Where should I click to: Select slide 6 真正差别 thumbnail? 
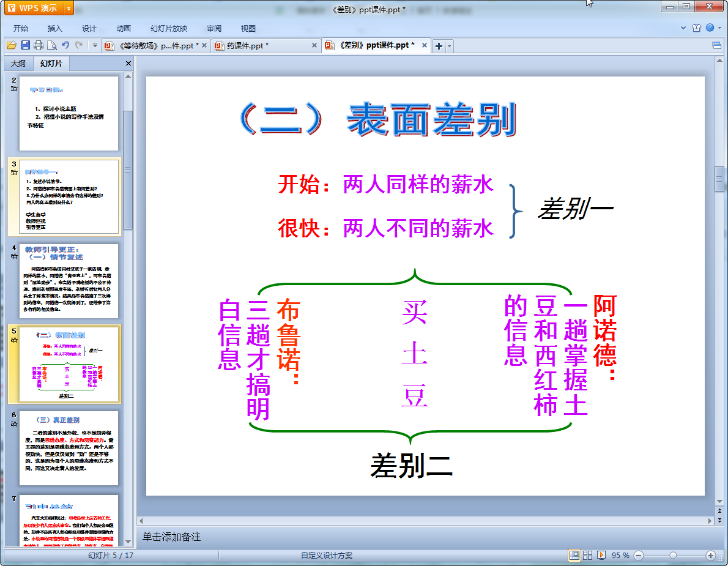tap(69, 448)
